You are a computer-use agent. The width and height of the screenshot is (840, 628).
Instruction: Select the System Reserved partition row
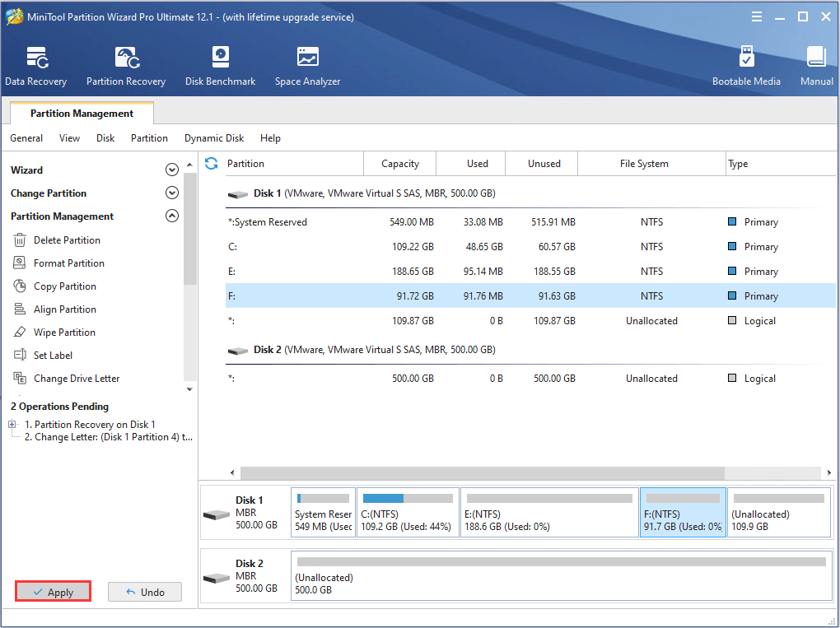[x=530, y=221]
